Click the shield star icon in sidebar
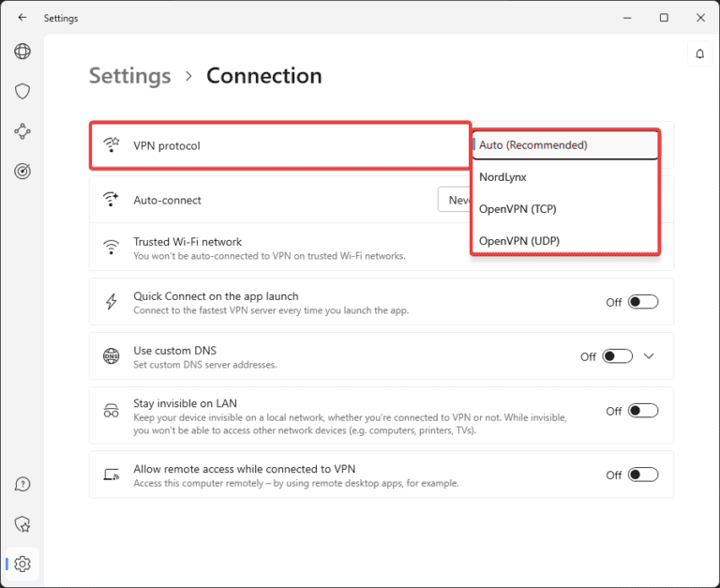The width and height of the screenshot is (720, 588). click(22, 523)
